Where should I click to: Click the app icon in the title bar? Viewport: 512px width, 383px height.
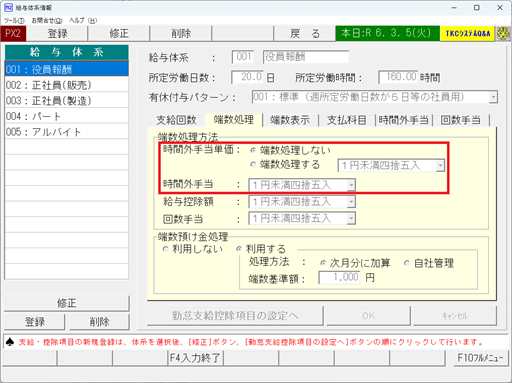tap(8, 7)
